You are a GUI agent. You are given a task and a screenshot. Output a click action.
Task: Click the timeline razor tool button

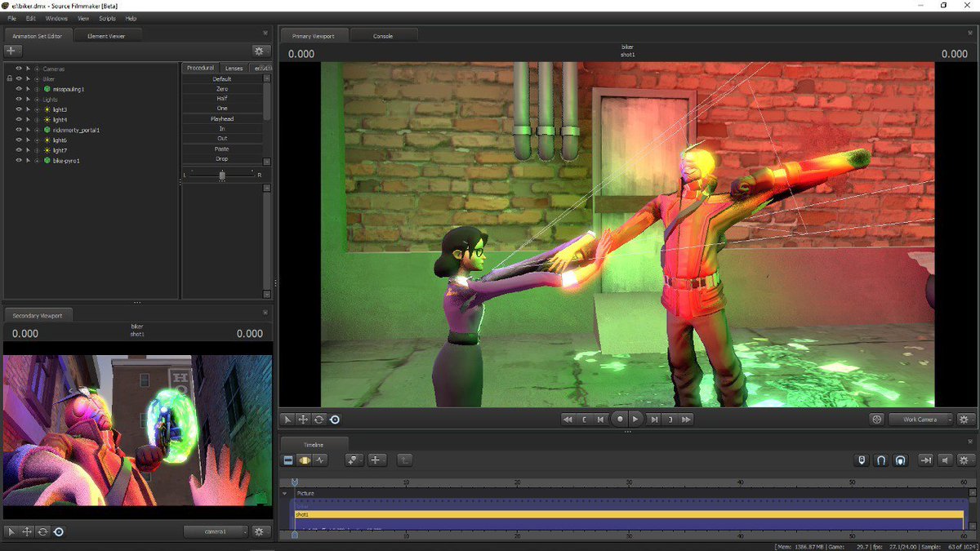pyautogui.click(x=354, y=460)
